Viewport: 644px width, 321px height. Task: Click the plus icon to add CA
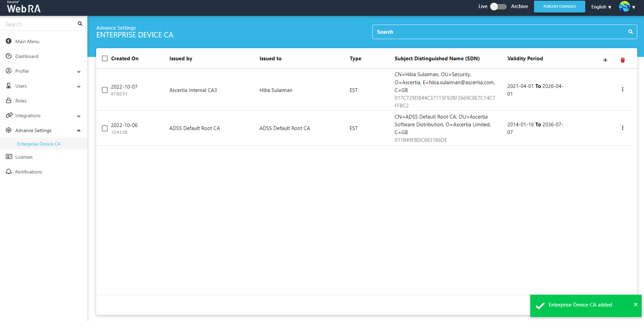[x=605, y=60]
